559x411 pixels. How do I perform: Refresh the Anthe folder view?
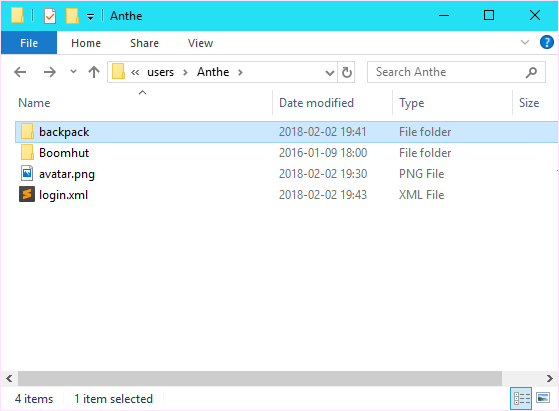click(347, 72)
